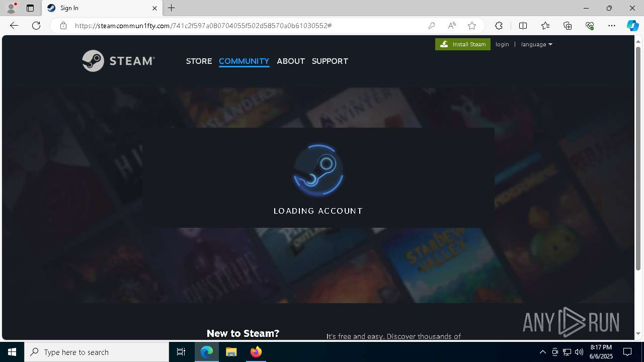The height and width of the screenshot is (362, 644).
Task: Go back with the browser back arrow
Action: click(14, 26)
